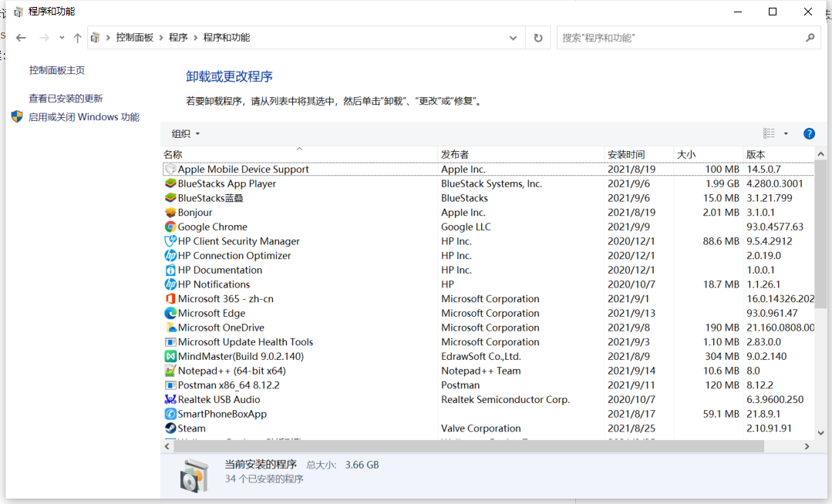The height and width of the screenshot is (504, 832).
Task: Click the Microsoft Edge icon
Action: 170,313
